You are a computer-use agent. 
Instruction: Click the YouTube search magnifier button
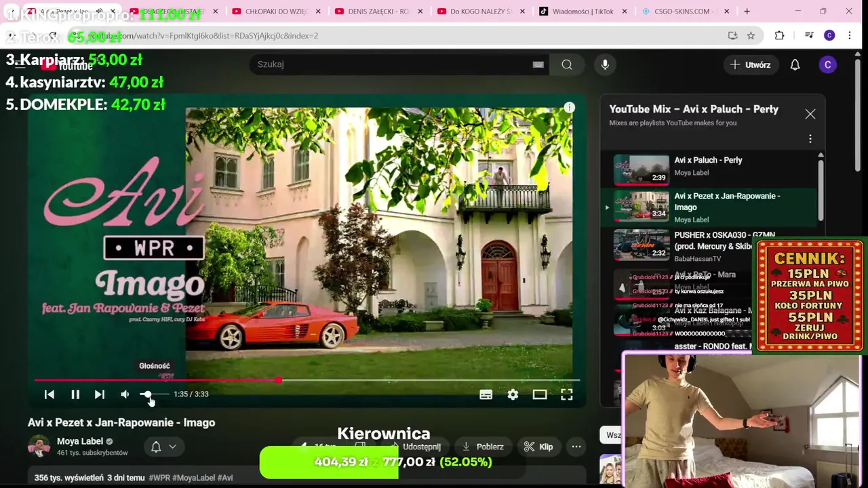point(567,64)
